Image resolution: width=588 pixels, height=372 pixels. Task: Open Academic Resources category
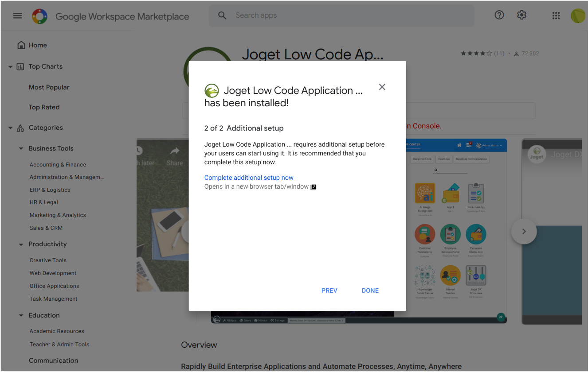coord(57,331)
